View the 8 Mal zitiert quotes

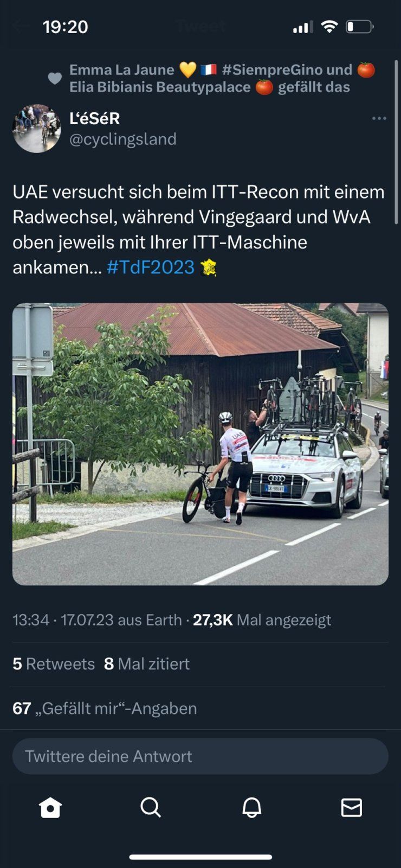tap(147, 664)
